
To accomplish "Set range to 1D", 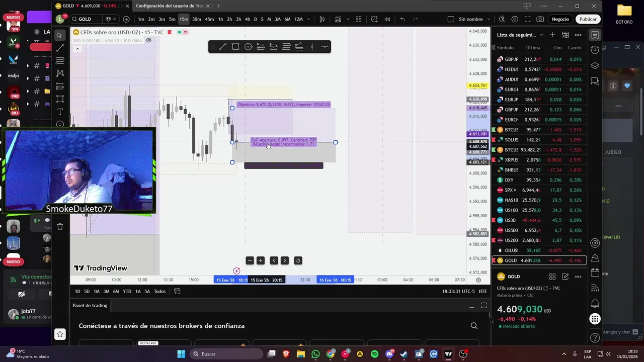I will pos(77,291).
